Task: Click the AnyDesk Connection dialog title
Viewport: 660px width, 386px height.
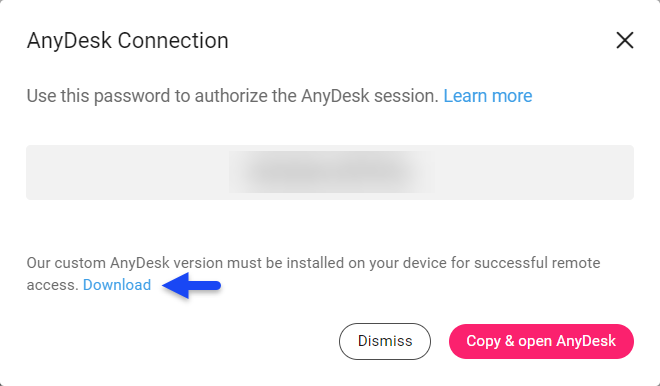Action: point(128,41)
